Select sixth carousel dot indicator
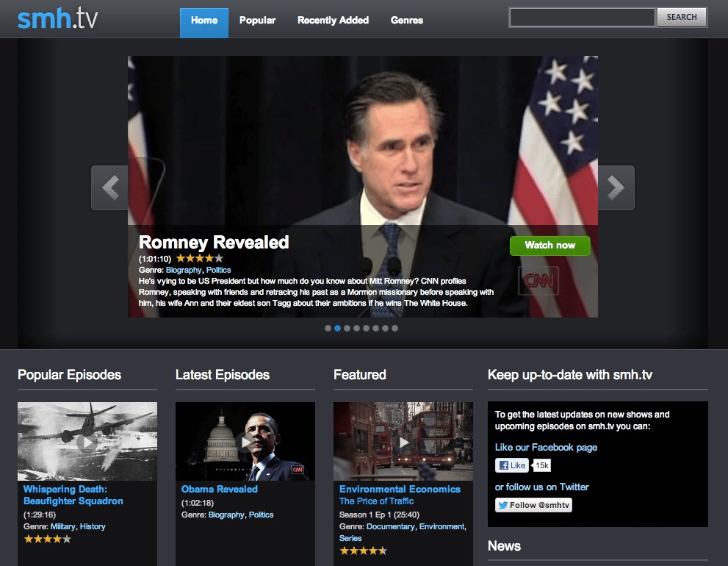This screenshot has height=566, width=728. (x=375, y=328)
